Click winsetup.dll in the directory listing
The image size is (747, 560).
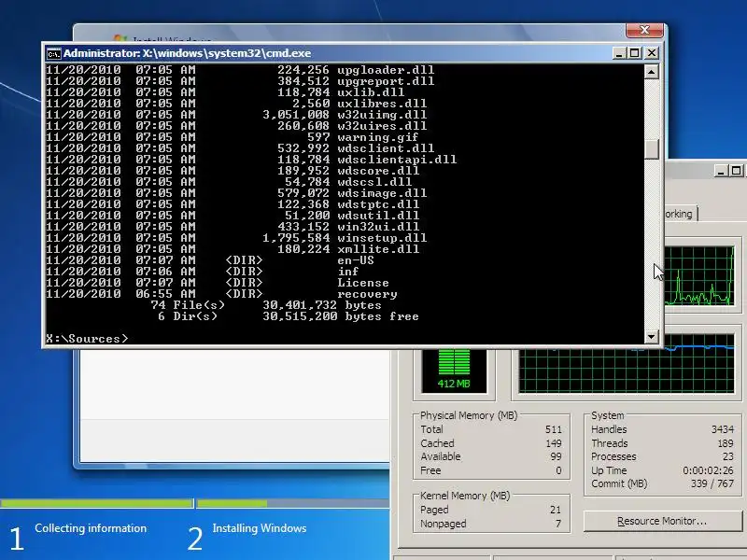(382, 238)
